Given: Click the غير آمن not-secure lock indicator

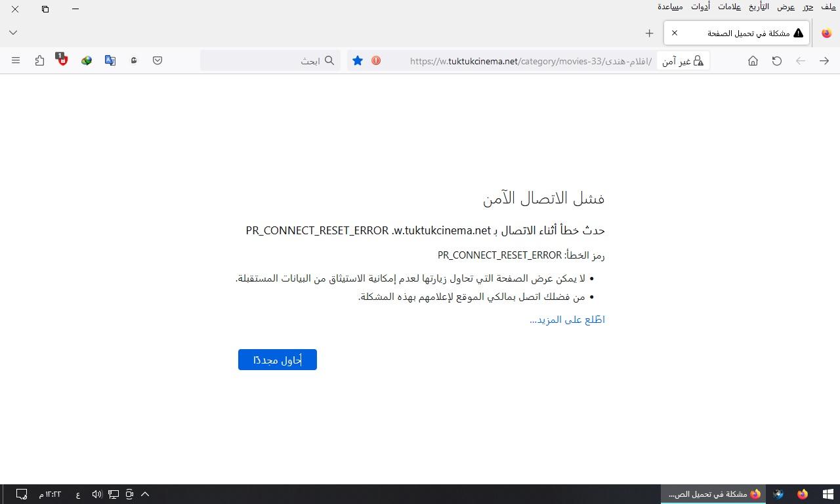Looking at the screenshot, I should (682, 61).
